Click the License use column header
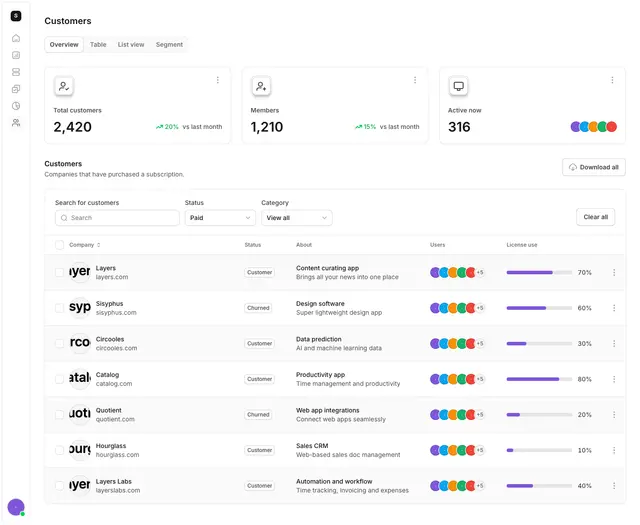The width and height of the screenshot is (640, 525). (x=522, y=245)
